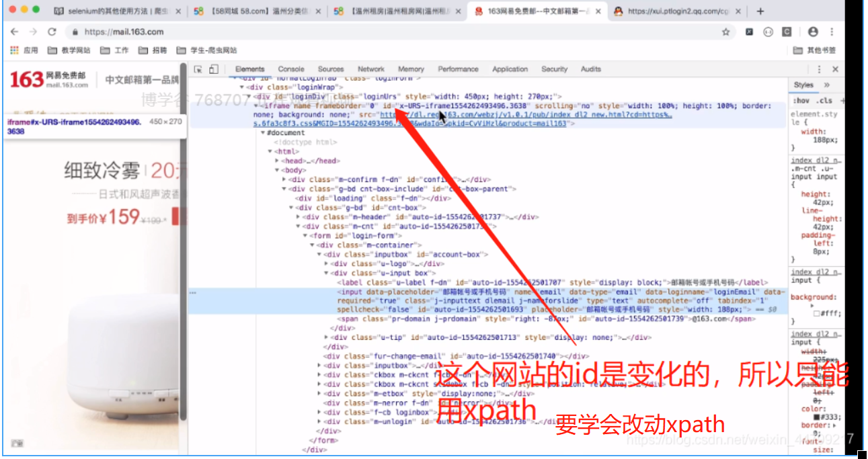Toggle the .cls class editor button
Screen dimensions: 868x459
tap(824, 101)
